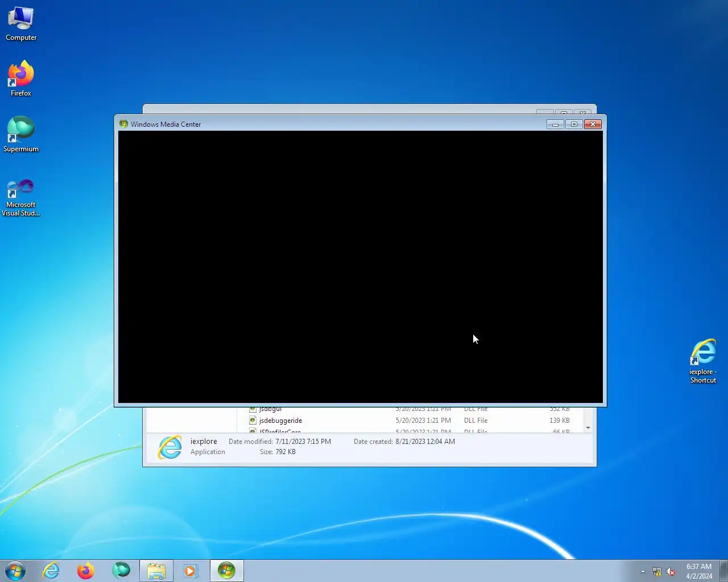Screen dimensions: 728x582
Task: Click the iexplore name in the details pane
Action: [204, 442]
